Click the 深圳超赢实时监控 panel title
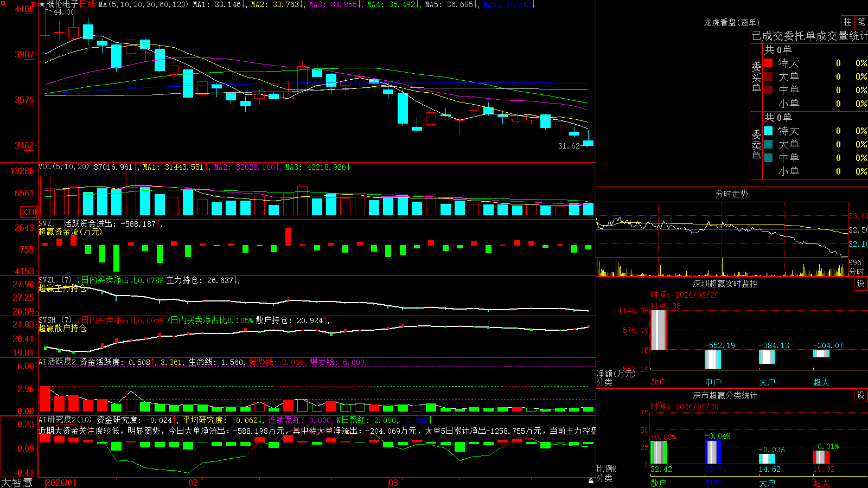This screenshot has height=488, width=868. (x=725, y=284)
